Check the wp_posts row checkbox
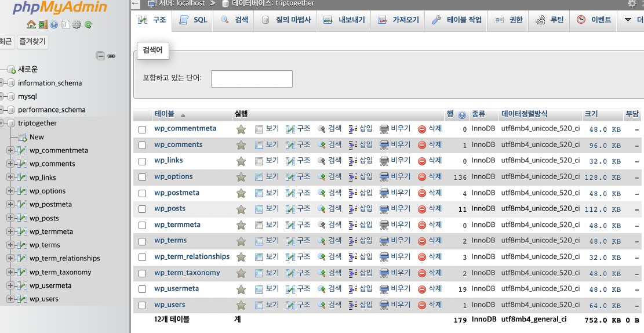The width and height of the screenshot is (644, 333). point(143,209)
